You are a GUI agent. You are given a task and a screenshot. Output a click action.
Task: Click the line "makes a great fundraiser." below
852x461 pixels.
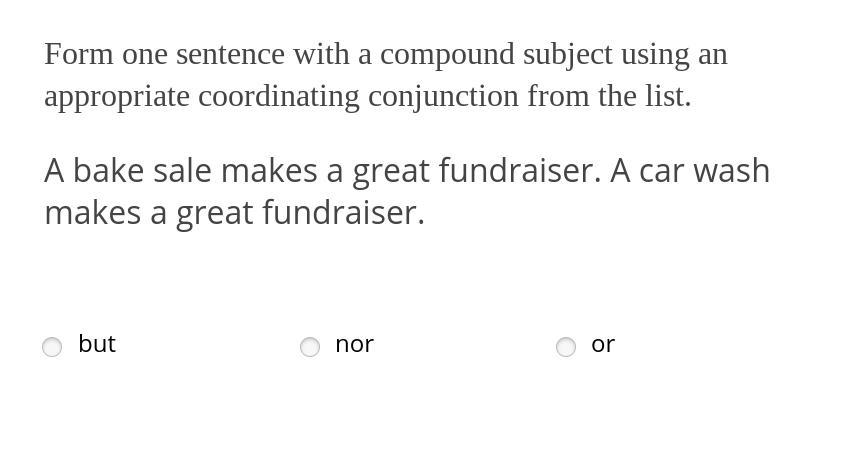click(234, 213)
